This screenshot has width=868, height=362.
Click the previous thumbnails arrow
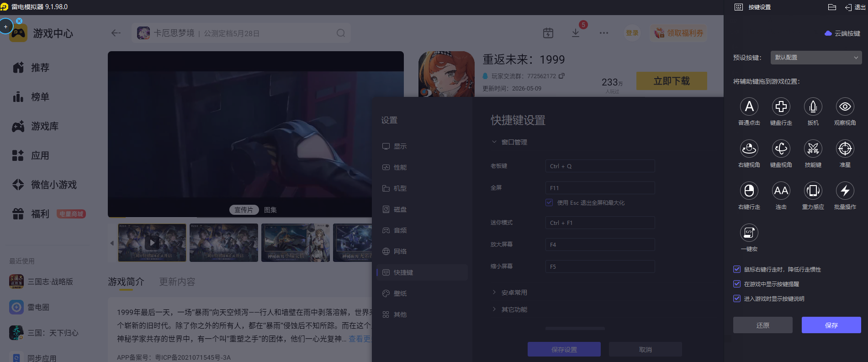pyautogui.click(x=112, y=243)
